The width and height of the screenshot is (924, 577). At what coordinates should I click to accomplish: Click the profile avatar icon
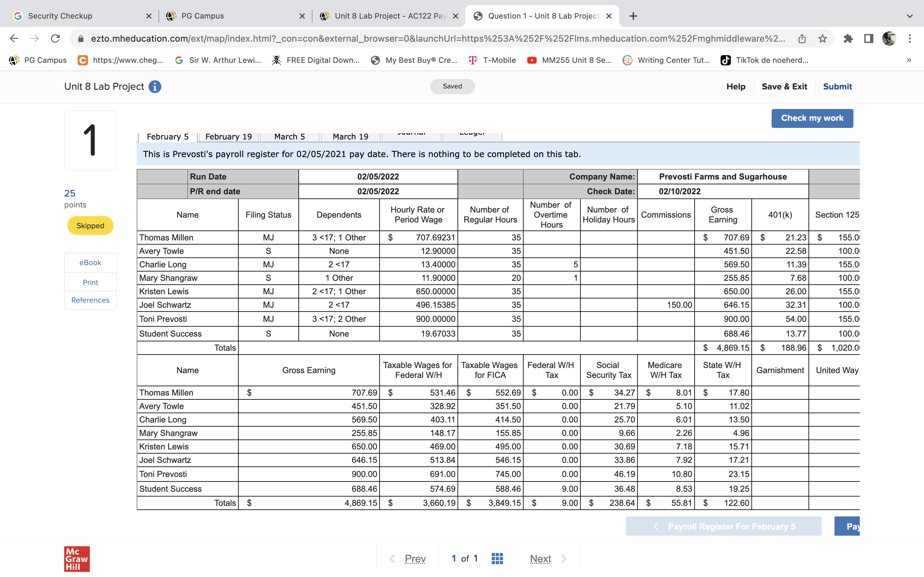(x=889, y=38)
